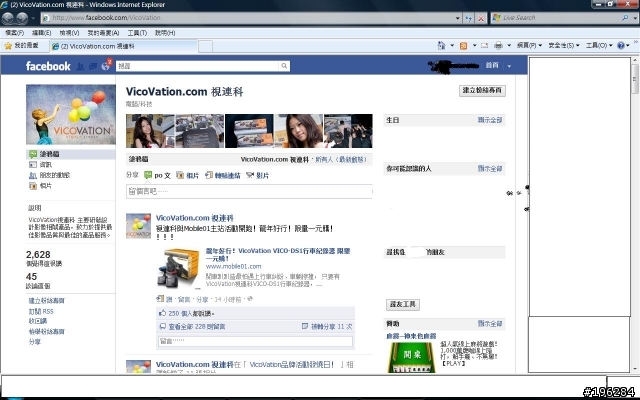Click the share icon beside 11 次
Viewport: 640px width, 400px height.
click(x=304, y=326)
